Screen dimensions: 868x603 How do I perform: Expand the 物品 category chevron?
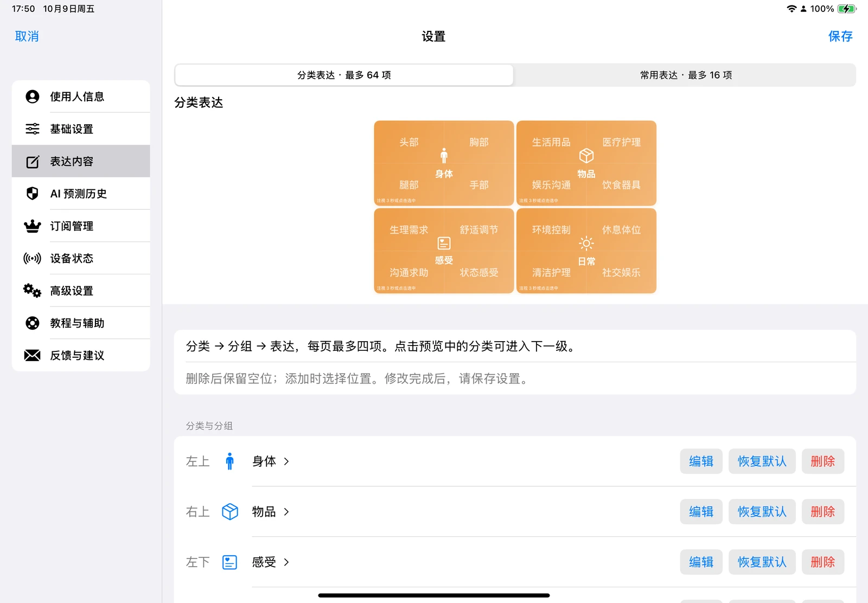click(286, 512)
